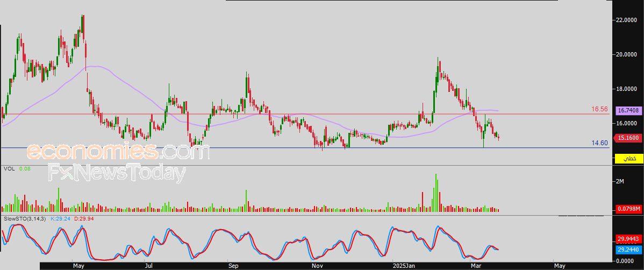Click the 16.56 resistance level label
Viewport: 644px width, 270px height.
[x=599, y=109]
